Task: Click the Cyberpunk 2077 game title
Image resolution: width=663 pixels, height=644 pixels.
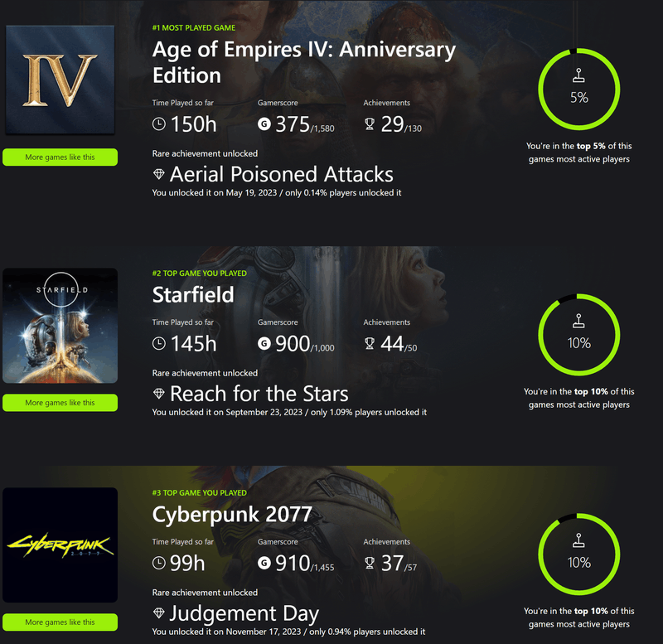Action: point(232,514)
